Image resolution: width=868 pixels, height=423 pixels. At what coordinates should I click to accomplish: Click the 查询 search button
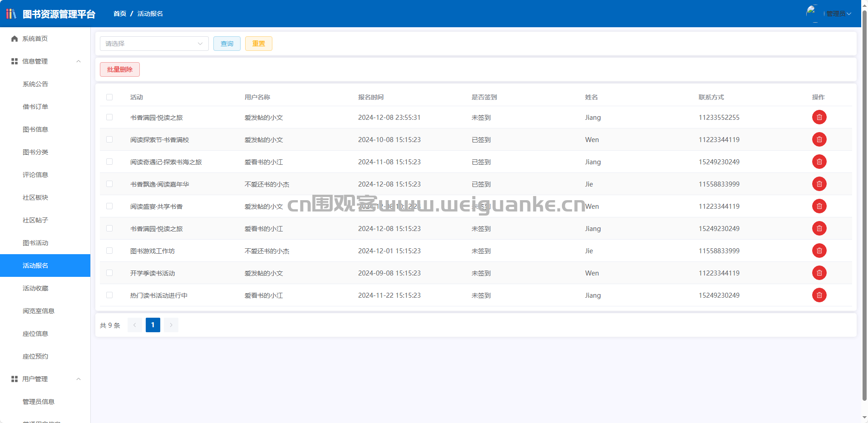point(227,44)
